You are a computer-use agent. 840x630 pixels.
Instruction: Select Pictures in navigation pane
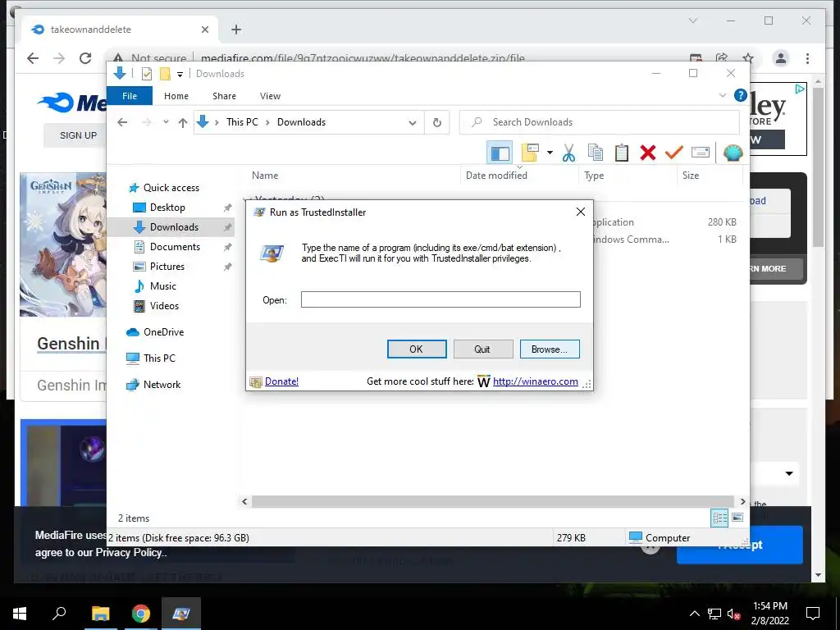tap(167, 267)
